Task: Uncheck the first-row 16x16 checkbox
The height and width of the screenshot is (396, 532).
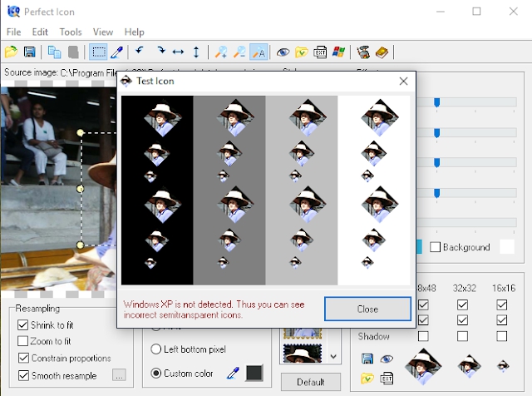Action: 502,304
